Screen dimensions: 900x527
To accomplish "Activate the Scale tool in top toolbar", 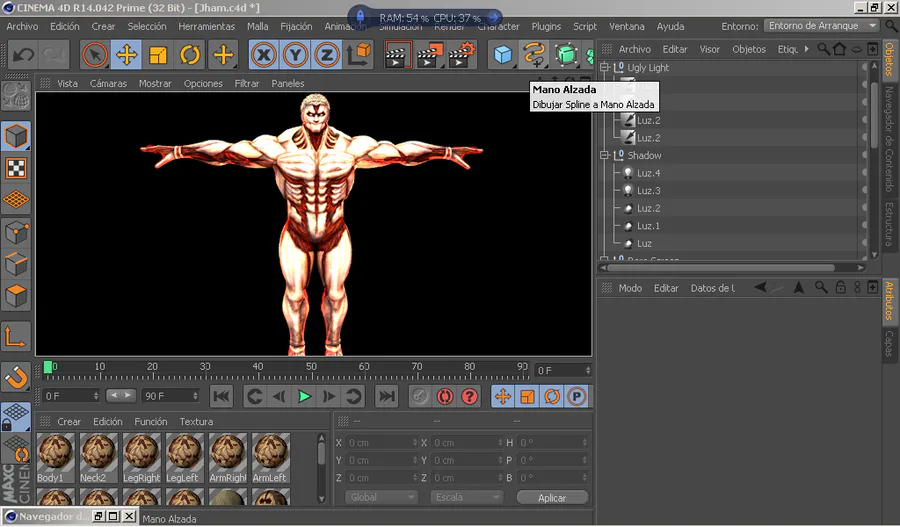I will coord(158,55).
